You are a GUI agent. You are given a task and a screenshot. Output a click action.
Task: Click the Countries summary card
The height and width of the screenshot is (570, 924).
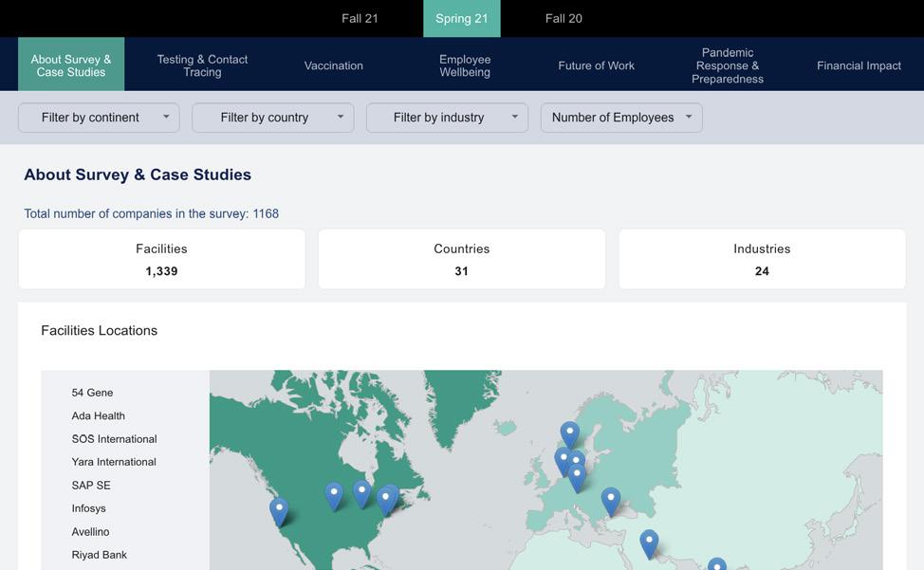461,259
